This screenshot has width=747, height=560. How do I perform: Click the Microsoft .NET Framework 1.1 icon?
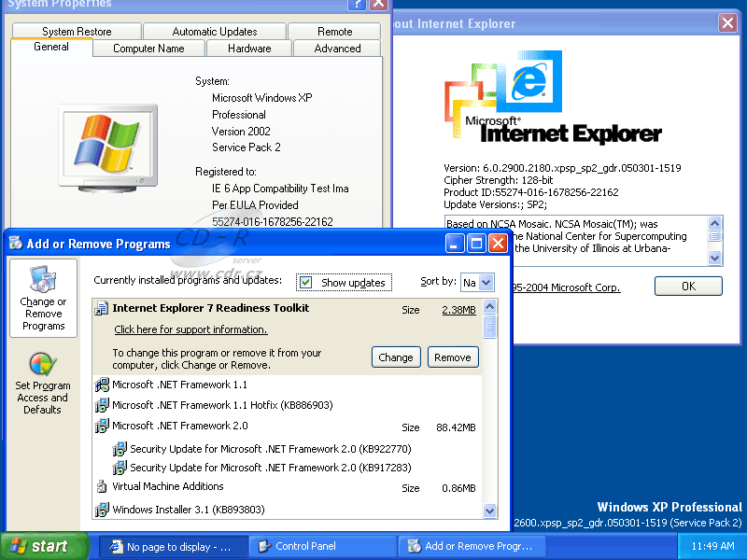coord(102,385)
